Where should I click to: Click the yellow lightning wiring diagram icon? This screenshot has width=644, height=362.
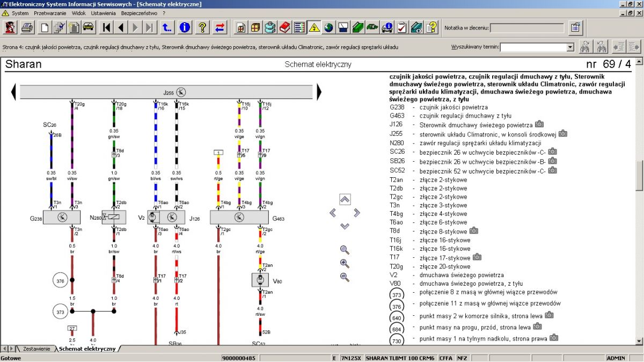point(314,27)
